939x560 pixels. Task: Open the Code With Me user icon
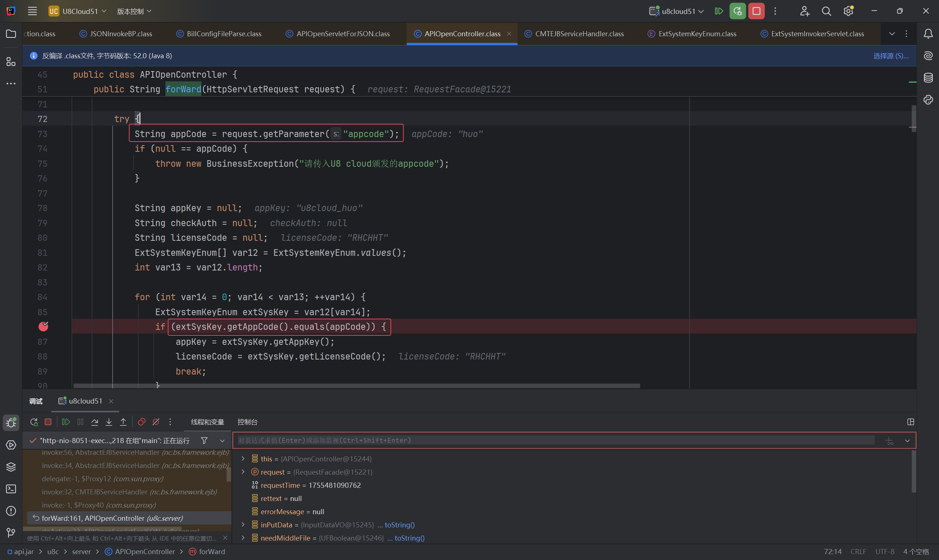pyautogui.click(x=804, y=11)
